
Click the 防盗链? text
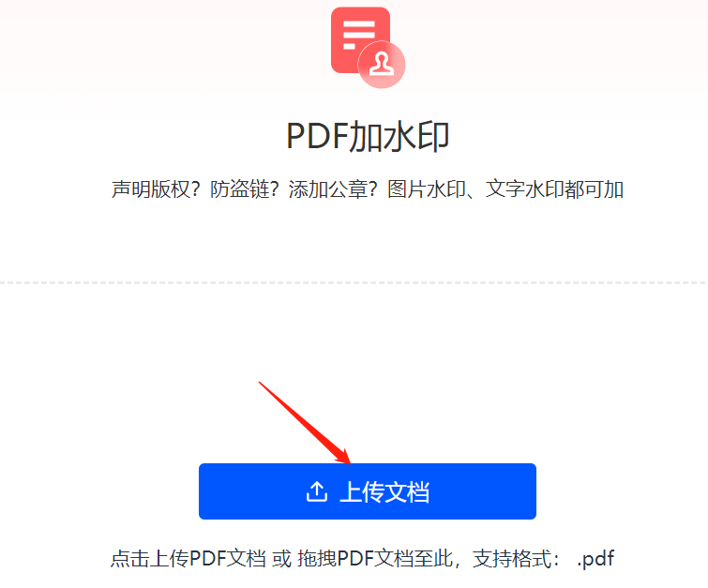[x=244, y=189]
